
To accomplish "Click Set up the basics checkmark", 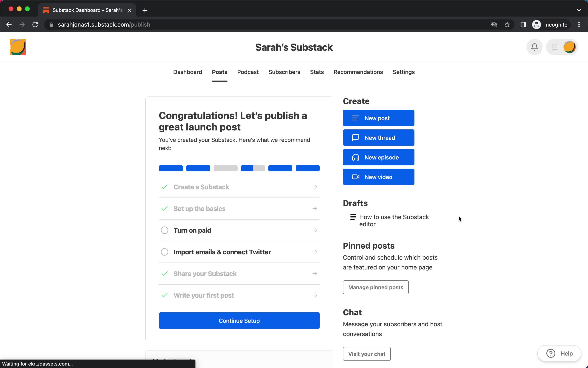I will tap(165, 209).
